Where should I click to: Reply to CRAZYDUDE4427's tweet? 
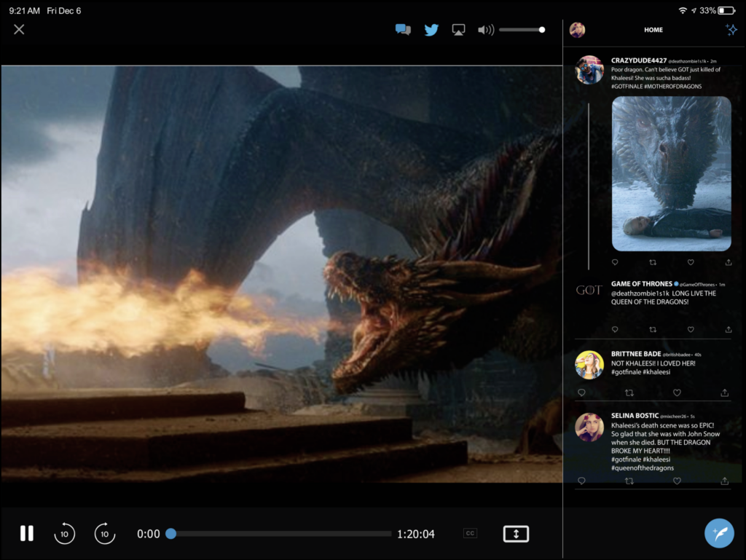[615, 262]
